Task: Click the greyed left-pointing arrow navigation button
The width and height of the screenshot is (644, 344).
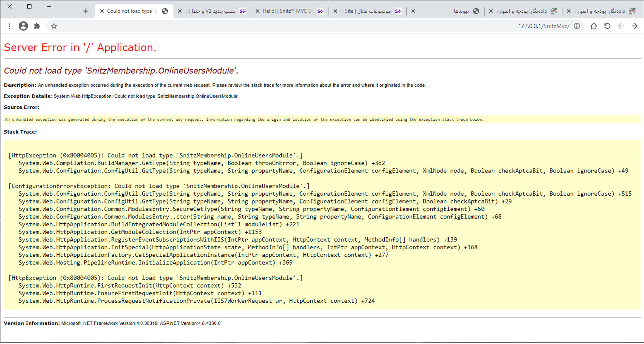Action: click(621, 26)
